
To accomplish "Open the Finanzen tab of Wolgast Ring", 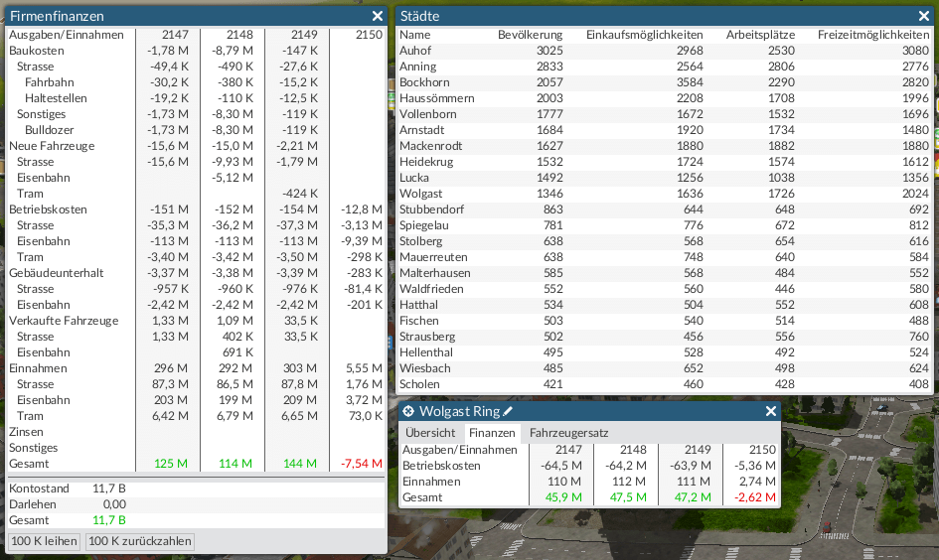I will click(492, 433).
